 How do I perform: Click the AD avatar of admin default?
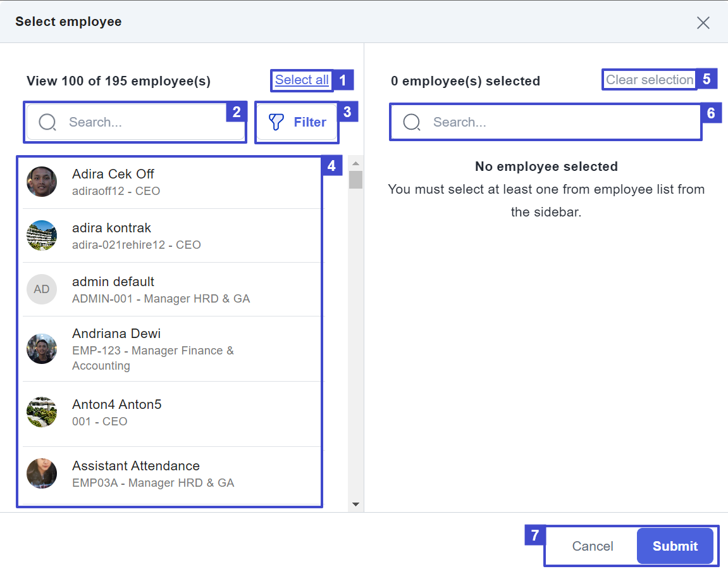[41, 289]
